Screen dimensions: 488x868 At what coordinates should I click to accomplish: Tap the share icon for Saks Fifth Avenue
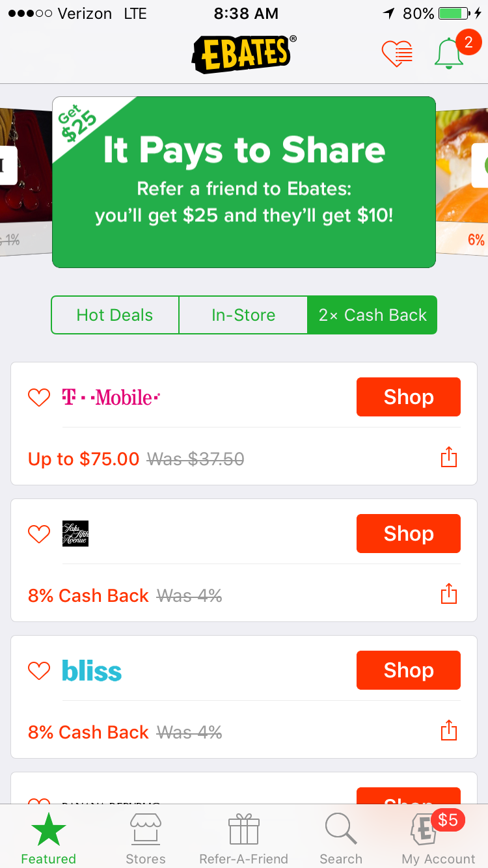449,595
